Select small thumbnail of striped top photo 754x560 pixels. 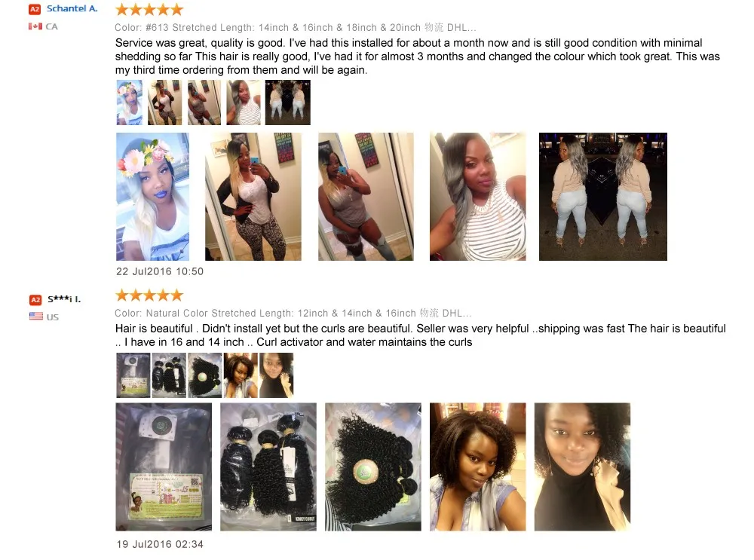[x=244, y=103]
